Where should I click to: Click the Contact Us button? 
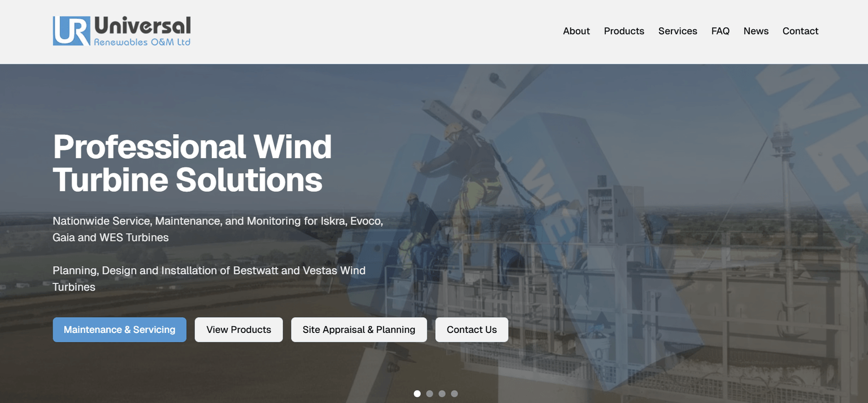(471, 329)
